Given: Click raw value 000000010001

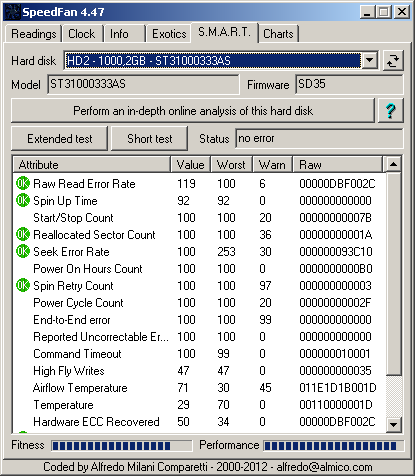Looking at the screenshot, I should (335, 354).
